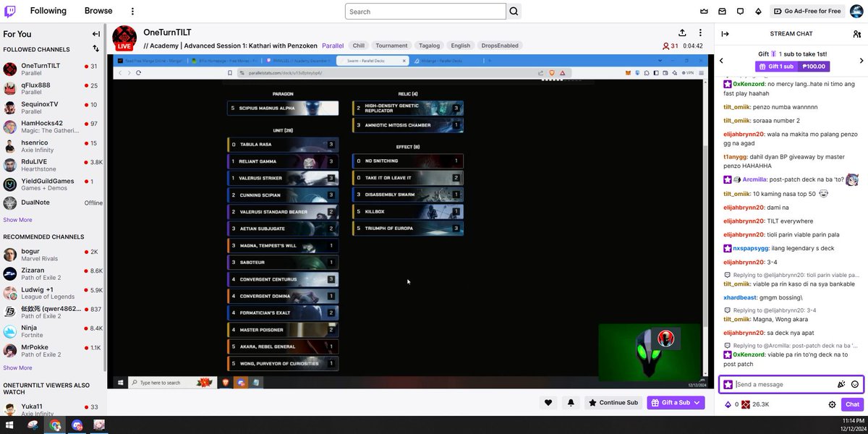Go to next gift leaderboard slide
Image resolution: width=868 pixels, height=434 pixels.
coord(861,61)
